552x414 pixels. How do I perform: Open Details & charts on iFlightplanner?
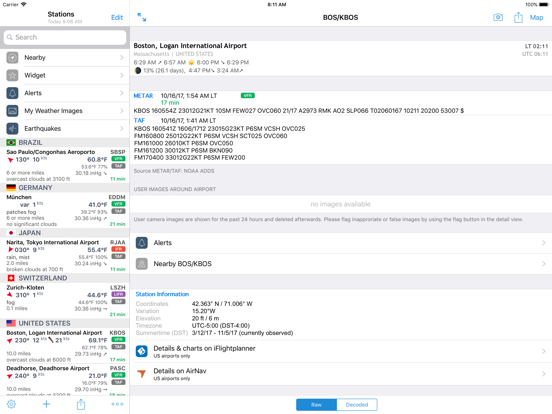(341, 351)
